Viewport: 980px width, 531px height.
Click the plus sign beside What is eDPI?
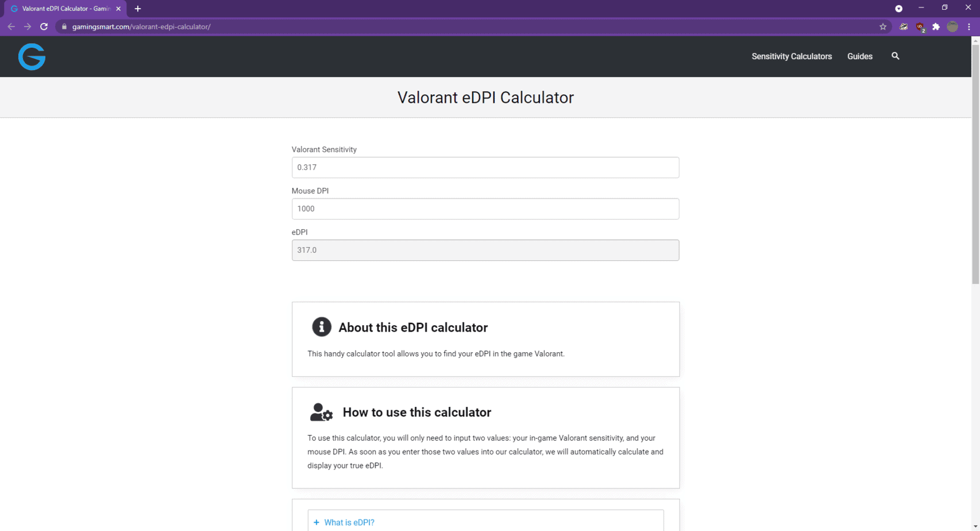point(317,522)
